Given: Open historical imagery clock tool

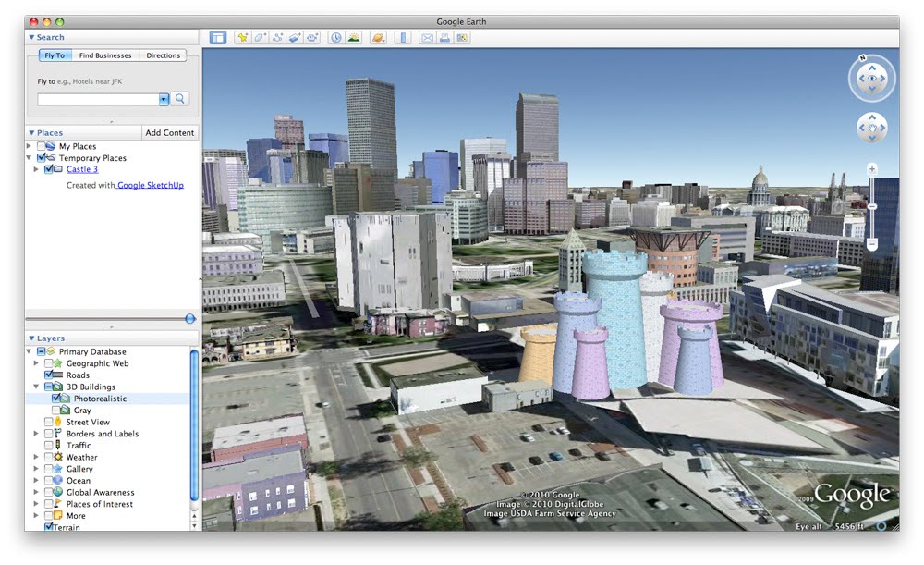Looking at the screenshot, I should 336,38.
